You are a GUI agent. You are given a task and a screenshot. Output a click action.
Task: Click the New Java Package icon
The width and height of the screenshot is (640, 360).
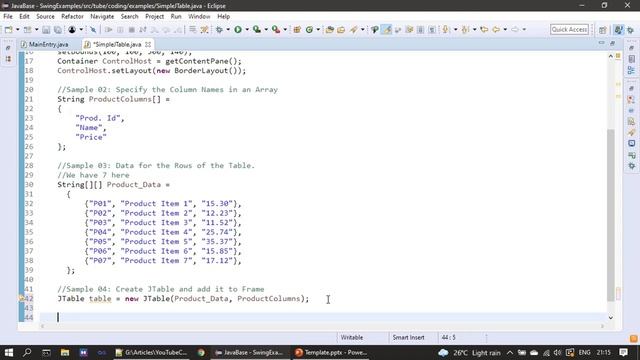click(297, 29)
